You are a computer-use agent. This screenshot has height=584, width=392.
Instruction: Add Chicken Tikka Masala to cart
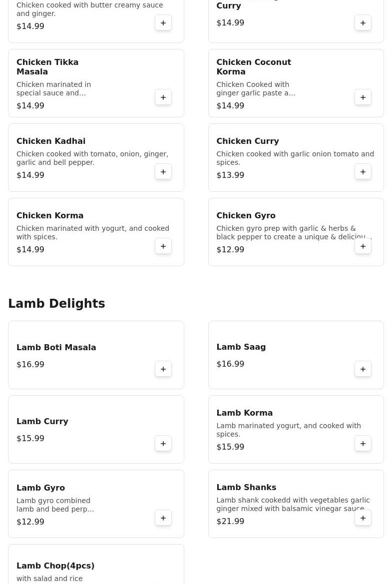pyautogui.click(x=163, y=97)
